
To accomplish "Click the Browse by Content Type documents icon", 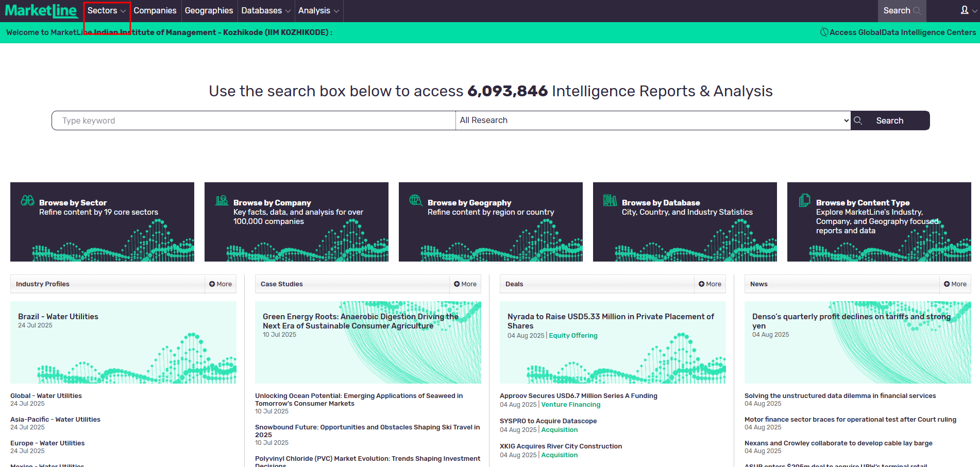I will (804, 200).
